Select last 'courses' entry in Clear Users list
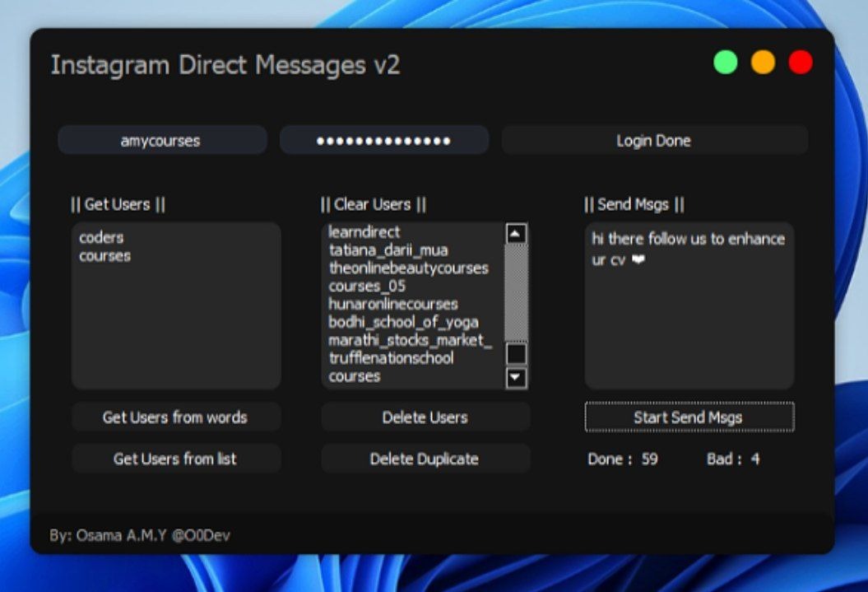The image size is (868, 592). point(355,376)
